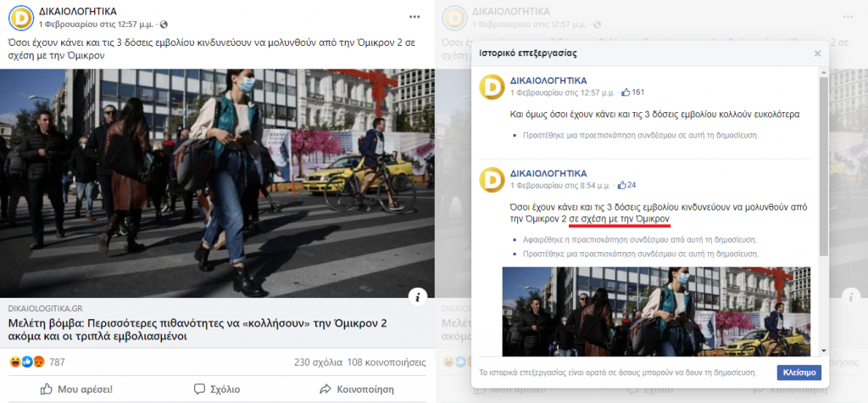Click the Αφαιρέθηκε η προεπισκόπηση συνδέσμου note

[639, 240]
